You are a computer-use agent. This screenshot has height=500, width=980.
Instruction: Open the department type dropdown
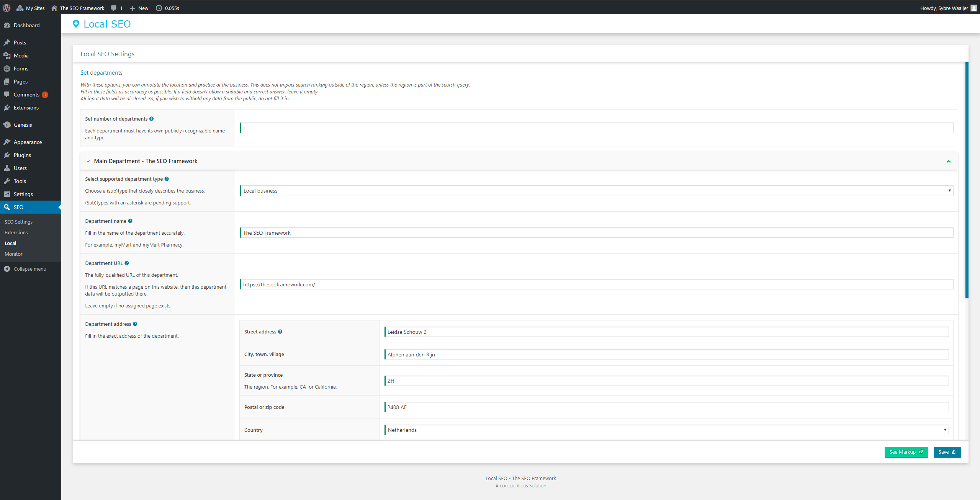point(597,191)
